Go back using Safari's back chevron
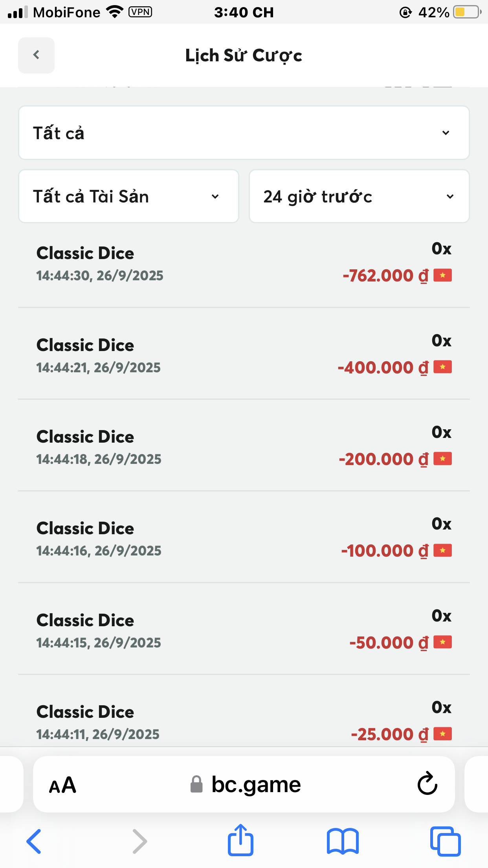Viewport: 488px width, 868px height. click(x=34, y=841)
